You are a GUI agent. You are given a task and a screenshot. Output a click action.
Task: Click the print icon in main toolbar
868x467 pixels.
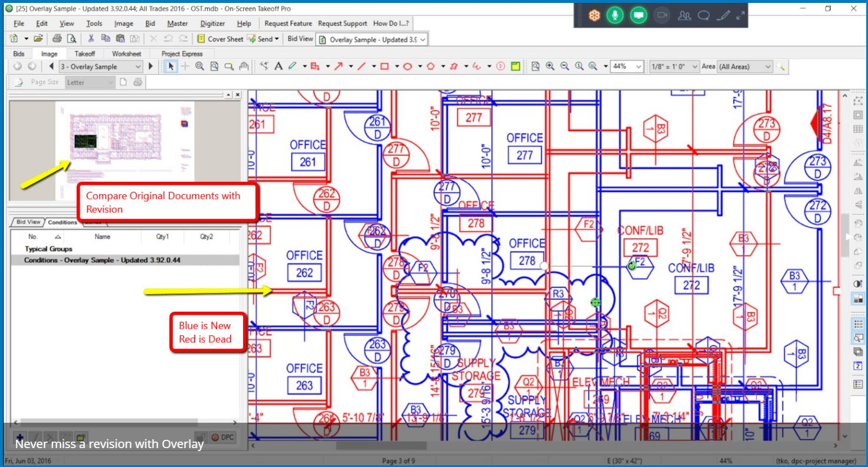(57, 39)
